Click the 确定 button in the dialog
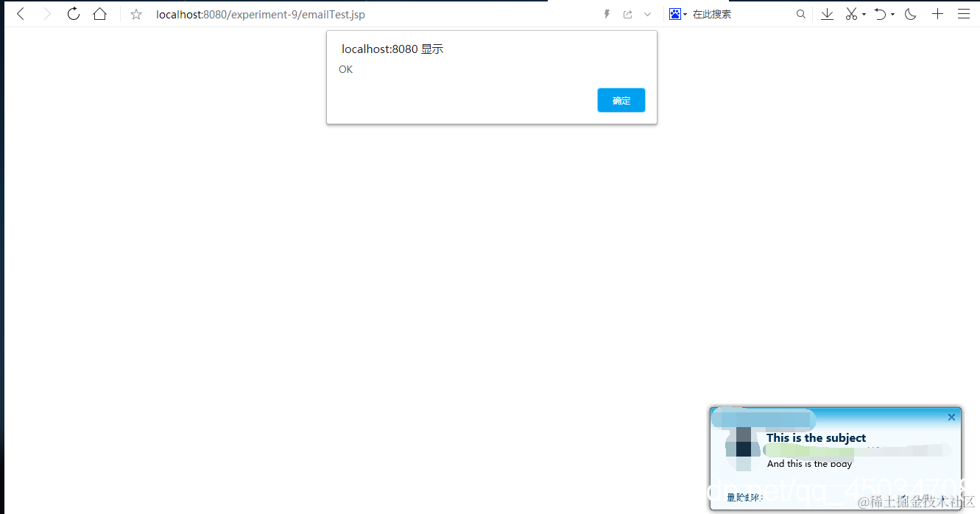 [x=621, y=99]
